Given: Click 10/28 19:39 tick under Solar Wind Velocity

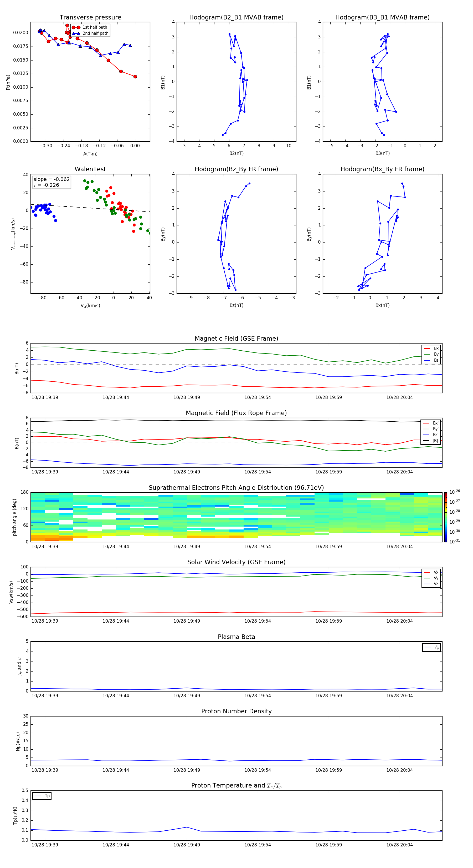Looking at the screenshot, I should [x=45, y=621].
